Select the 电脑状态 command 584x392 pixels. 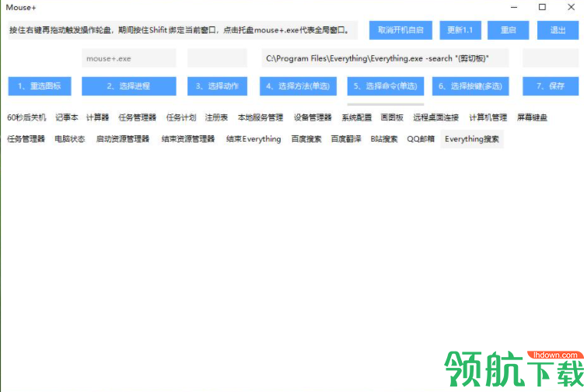pyautogui.click(x=70, y=139)
